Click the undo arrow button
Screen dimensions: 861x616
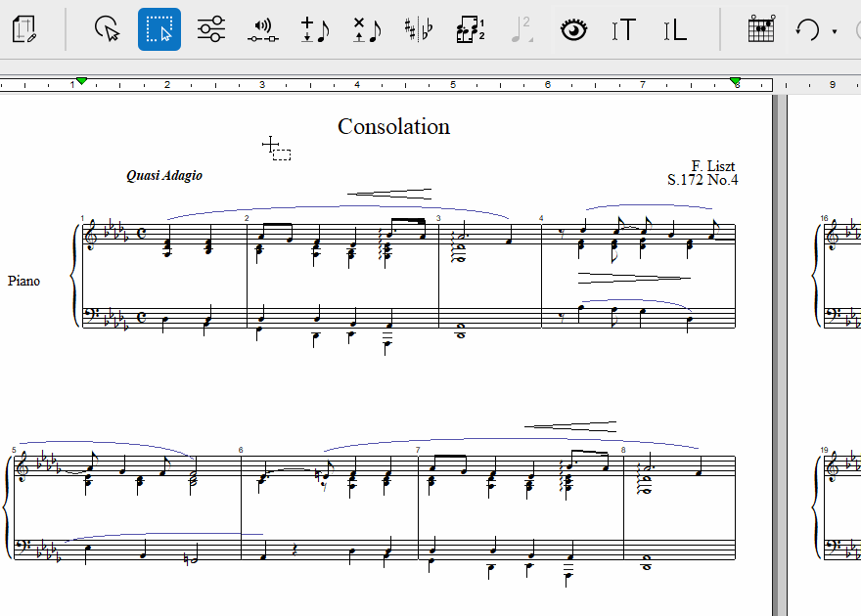pos(807,29)
